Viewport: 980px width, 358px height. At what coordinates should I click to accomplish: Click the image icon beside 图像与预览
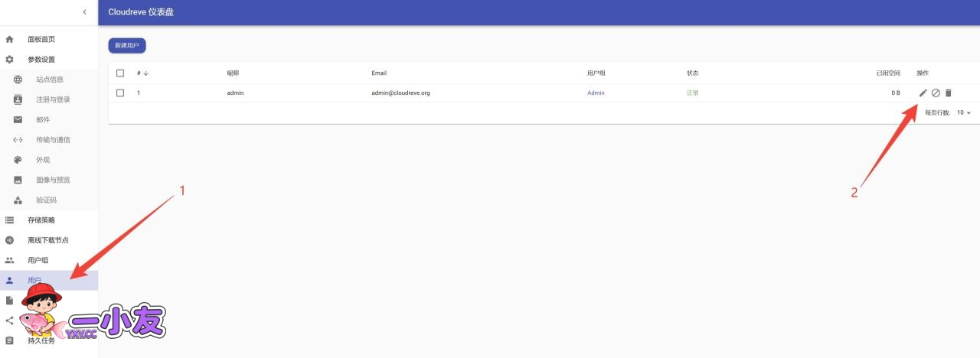tap(18, 180)
